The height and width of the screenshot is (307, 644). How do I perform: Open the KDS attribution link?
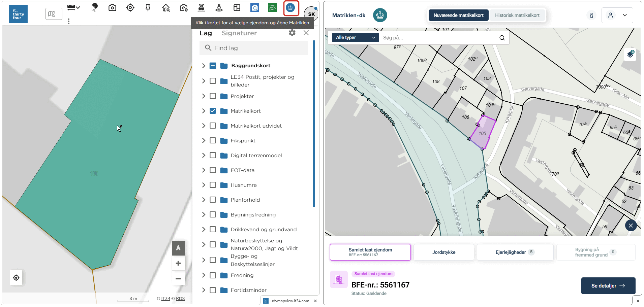point(180,299)
